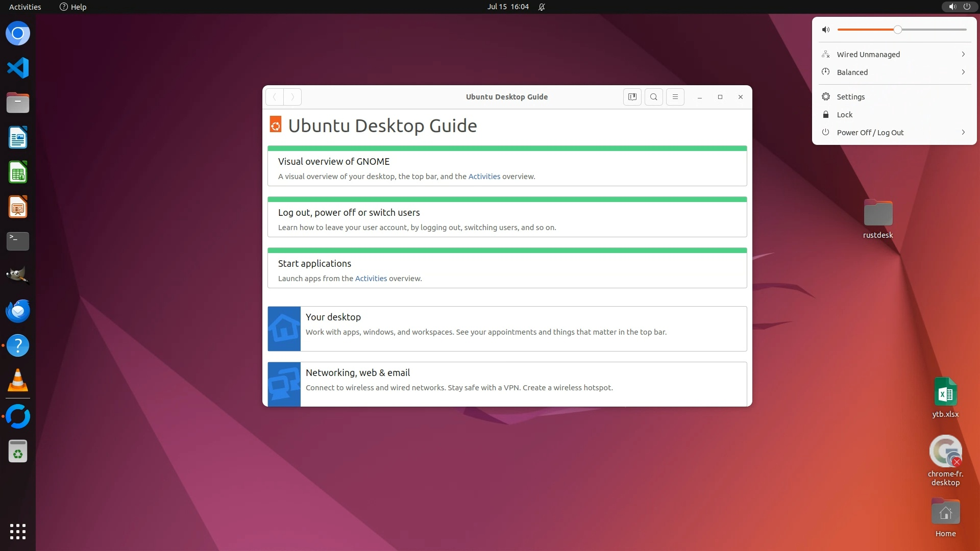The width and height of the screenshot is (980, 551).
Task: Show Applications grid at the dock bottom
Action: coord(18,531)
